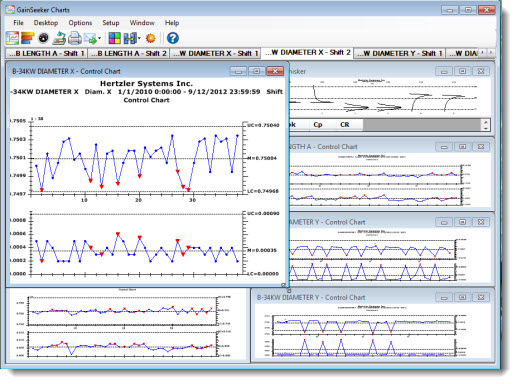Open the Setup menu
The height and width of the screenshot is (384, 517).
pos(111,23)
